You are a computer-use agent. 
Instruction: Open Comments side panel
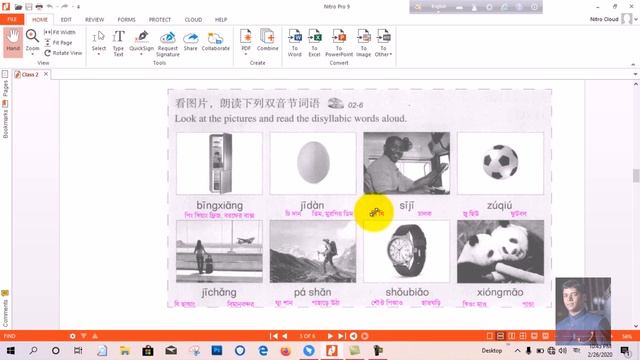click(5, 309)
